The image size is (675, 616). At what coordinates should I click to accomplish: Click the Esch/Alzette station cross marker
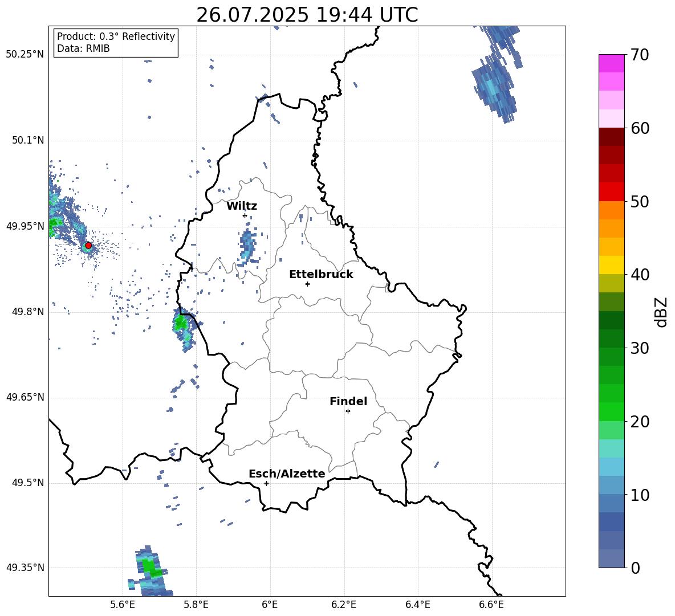click(x=266, y=483)
